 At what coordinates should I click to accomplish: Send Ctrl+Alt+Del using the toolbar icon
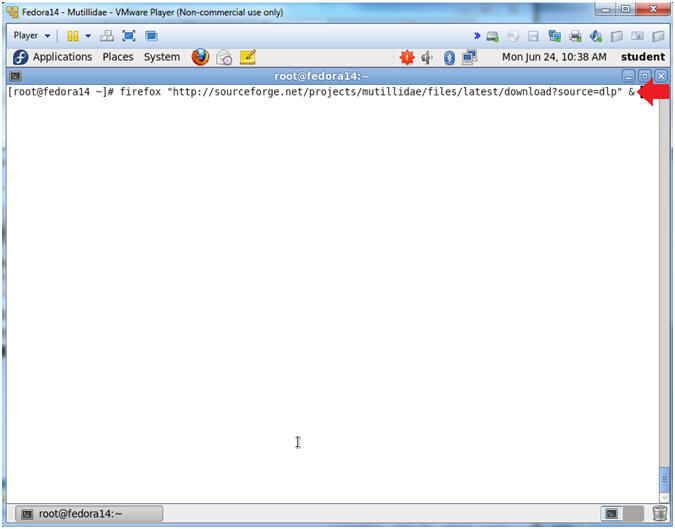coord(106,36)
